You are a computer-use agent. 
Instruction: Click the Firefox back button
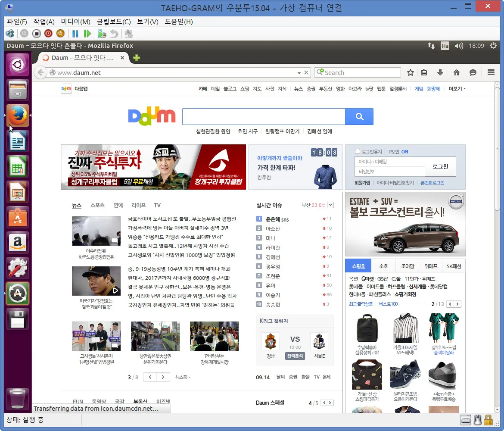pyautogui.click(x=40, y=72)
